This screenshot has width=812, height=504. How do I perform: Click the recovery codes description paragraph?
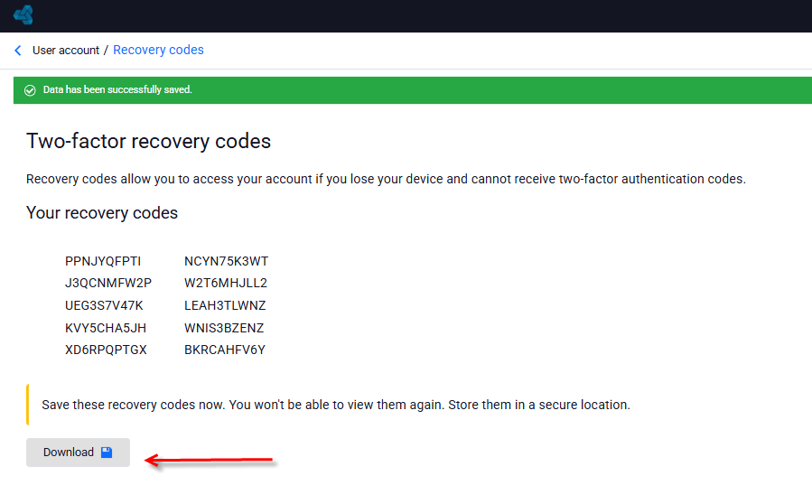click(386, 179)
